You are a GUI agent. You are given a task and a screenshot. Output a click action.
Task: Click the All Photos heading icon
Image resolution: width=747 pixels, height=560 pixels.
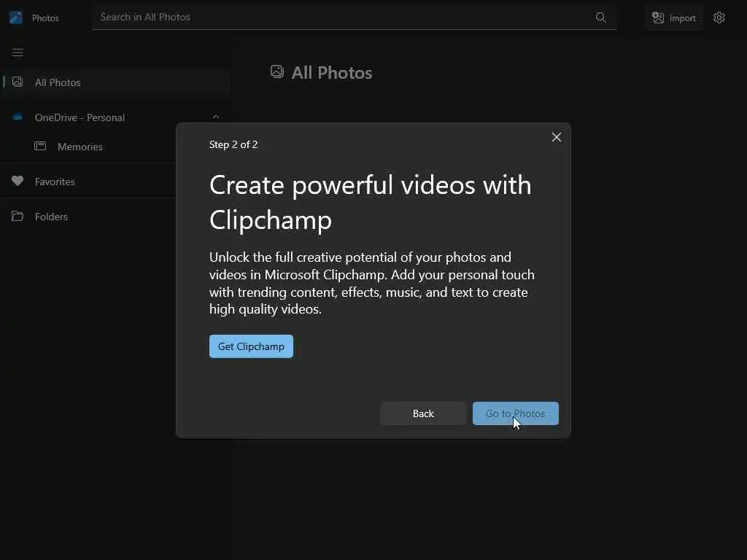click(276, 72)
